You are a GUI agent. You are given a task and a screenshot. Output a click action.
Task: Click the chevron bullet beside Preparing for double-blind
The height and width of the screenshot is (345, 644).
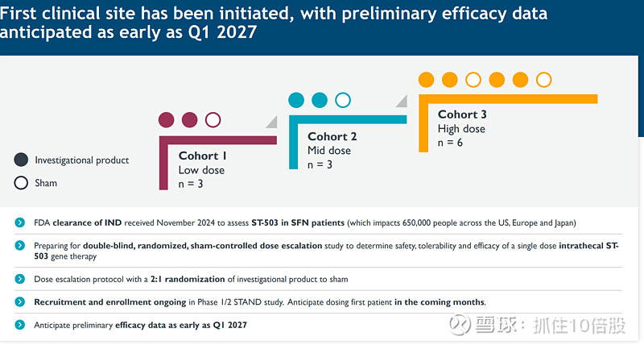tap(19, 245)
